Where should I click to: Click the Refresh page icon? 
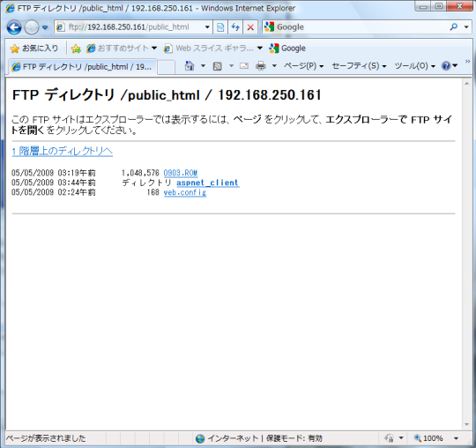[x=235, y=27]
